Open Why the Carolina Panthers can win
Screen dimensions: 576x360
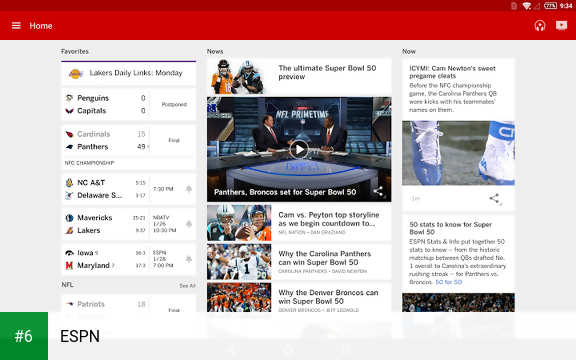pyautogui.click(x=299, y=262)
